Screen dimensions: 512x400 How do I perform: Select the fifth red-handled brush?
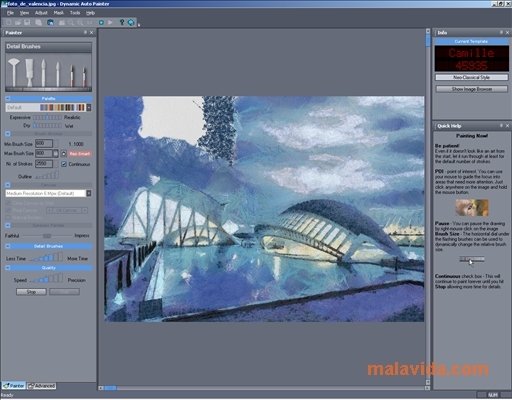click(x=72, y=75)
